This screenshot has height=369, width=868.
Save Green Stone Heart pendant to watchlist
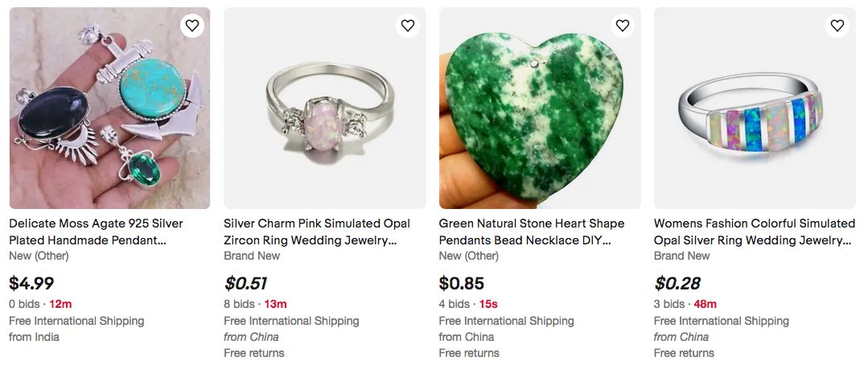[x=623, y=26]
